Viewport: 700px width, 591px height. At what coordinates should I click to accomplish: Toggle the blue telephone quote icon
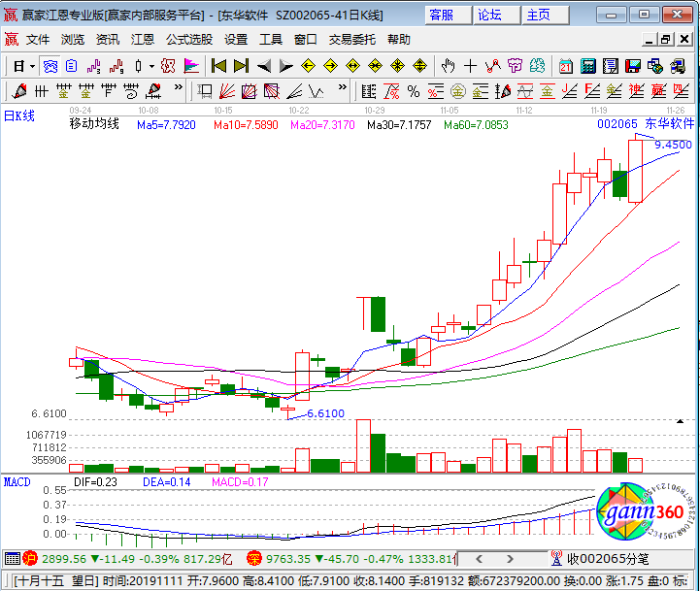coord(50,67)
